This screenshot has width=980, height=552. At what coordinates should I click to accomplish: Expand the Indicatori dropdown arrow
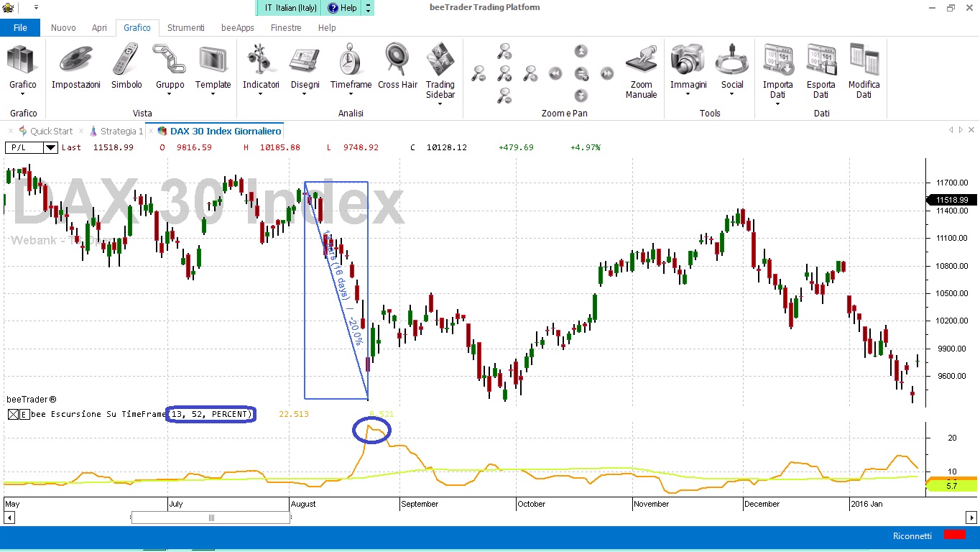coord(261,94)
